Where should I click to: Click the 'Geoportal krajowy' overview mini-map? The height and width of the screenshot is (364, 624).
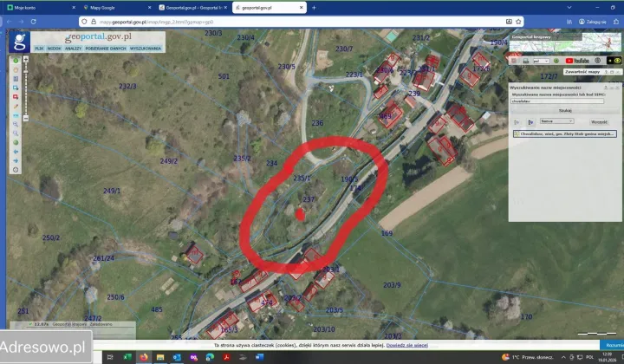(x=565, y=42)
